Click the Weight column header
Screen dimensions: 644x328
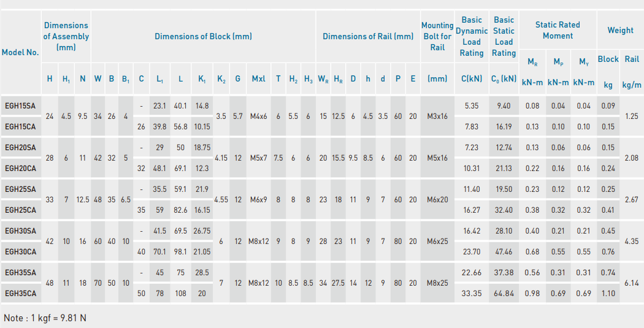pyautogui.click(x=620, y=30)
